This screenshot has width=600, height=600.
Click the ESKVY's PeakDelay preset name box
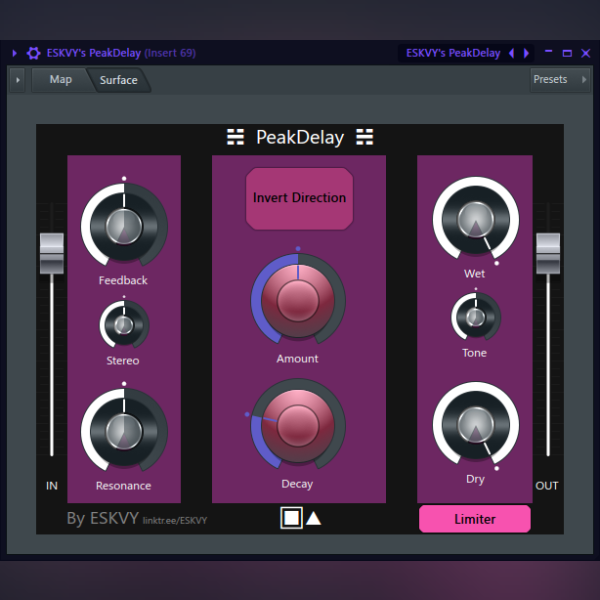(x=453, y=53)
